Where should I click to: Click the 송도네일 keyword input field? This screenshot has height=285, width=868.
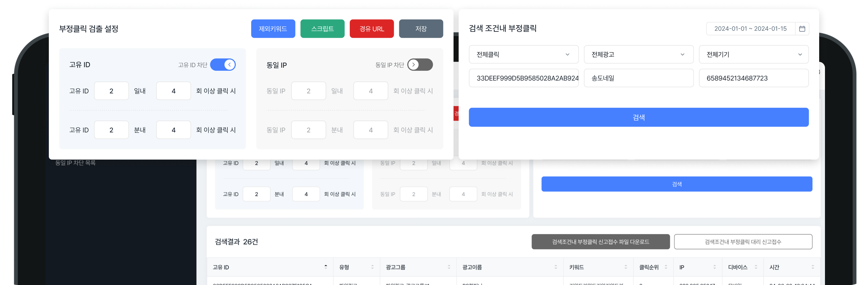pos(638,78)
